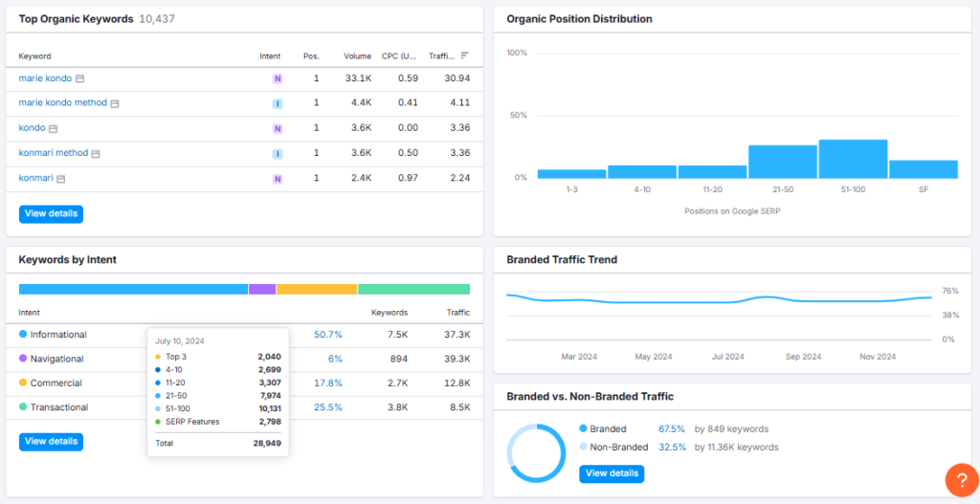Click the 2.4K volume value
980x504 pixels.
pos(362,177)
